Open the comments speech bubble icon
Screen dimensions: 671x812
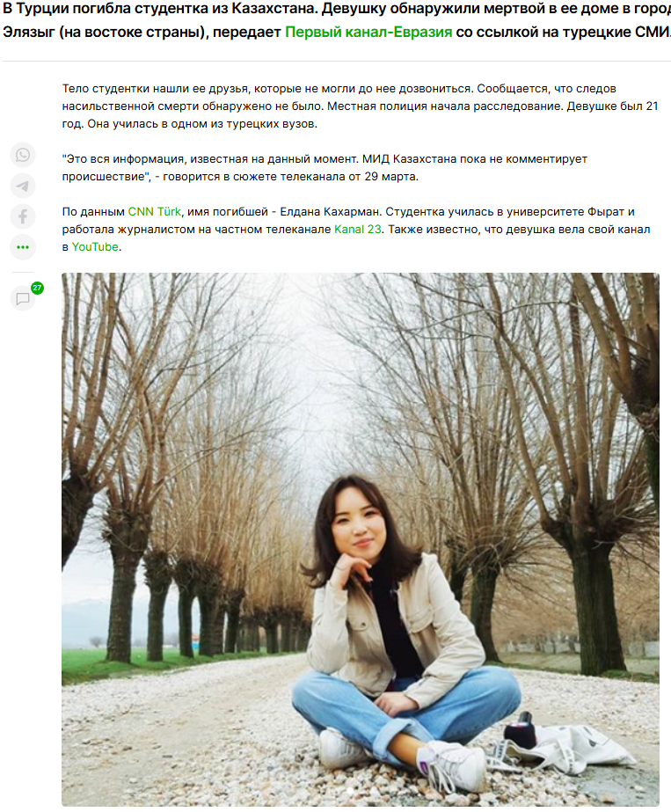tap(22, 299)
